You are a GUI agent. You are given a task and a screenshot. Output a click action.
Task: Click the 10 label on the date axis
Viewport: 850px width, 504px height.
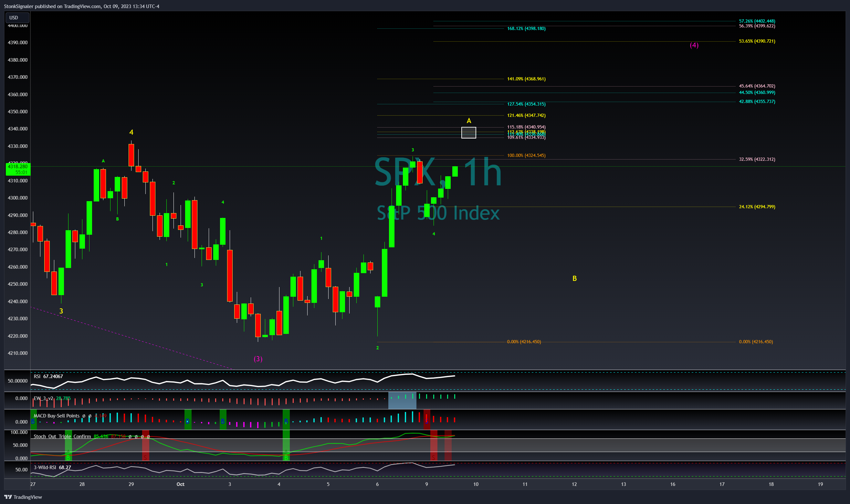point(476,484)
